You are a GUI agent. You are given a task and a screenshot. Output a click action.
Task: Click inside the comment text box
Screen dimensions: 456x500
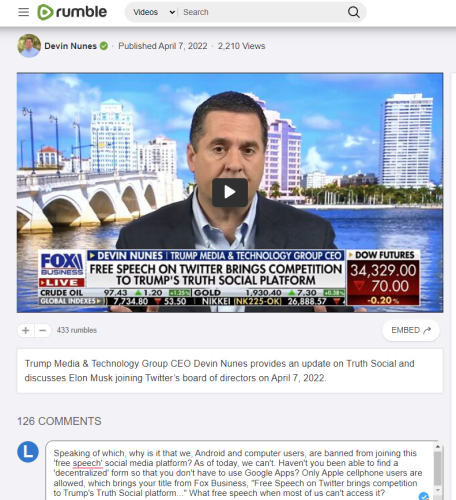(x=239, y=471)
